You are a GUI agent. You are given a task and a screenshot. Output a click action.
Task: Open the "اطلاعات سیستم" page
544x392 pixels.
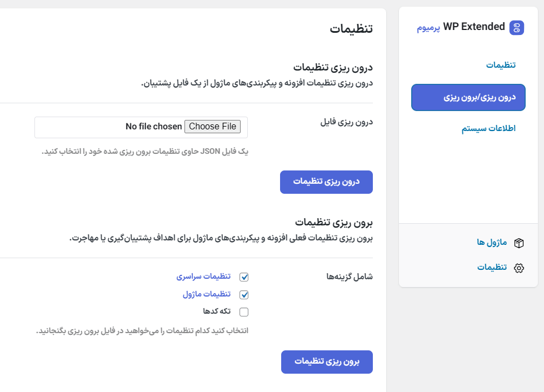488,128
